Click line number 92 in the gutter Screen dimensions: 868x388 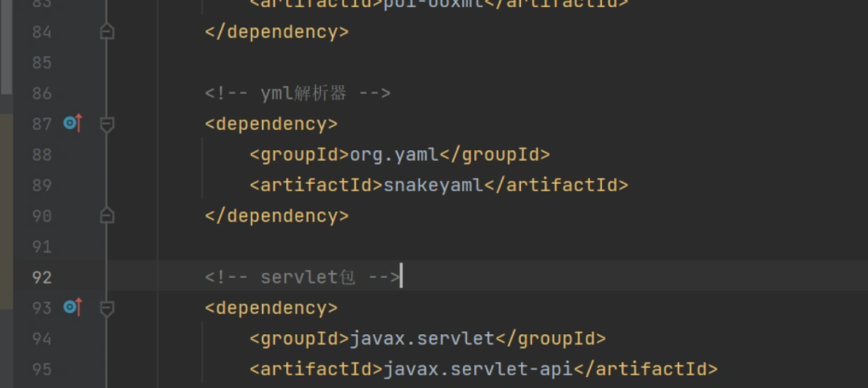pyautogui.click(x=42, y=277)
